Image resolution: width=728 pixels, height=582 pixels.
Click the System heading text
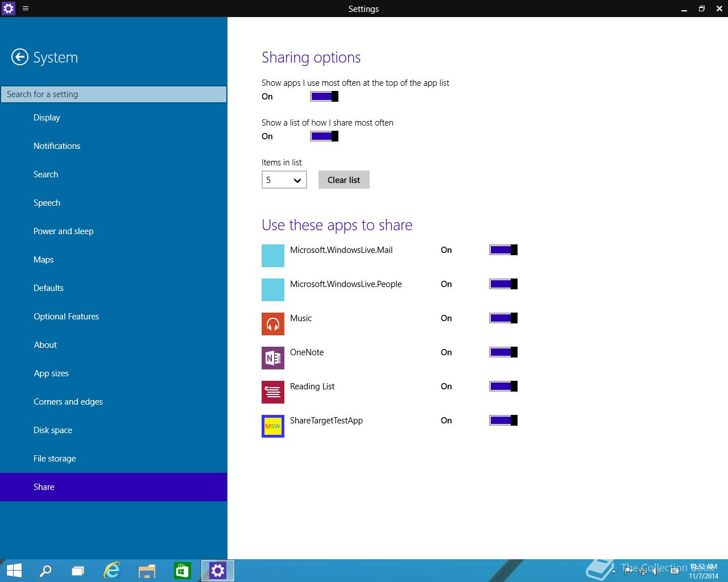[55, 57]
